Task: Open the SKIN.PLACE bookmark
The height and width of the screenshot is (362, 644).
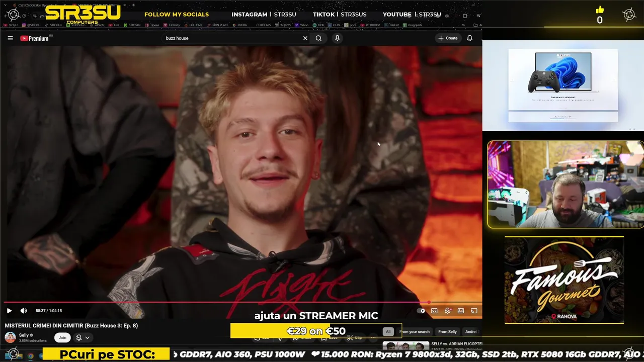Action: pos(218,25)
